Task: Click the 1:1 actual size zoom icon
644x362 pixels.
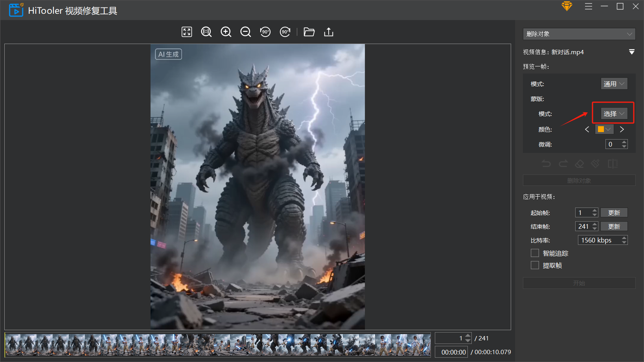Action: pyautogui.click(x=206, y=32)
